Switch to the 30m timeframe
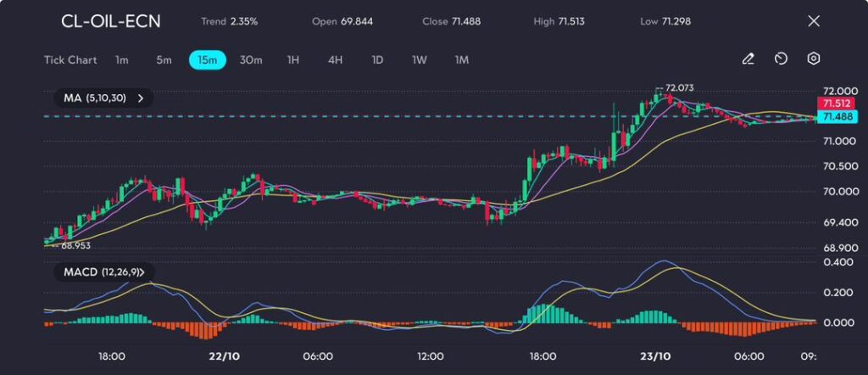This screenshot has height=375, width=868. tap(251, 60)
